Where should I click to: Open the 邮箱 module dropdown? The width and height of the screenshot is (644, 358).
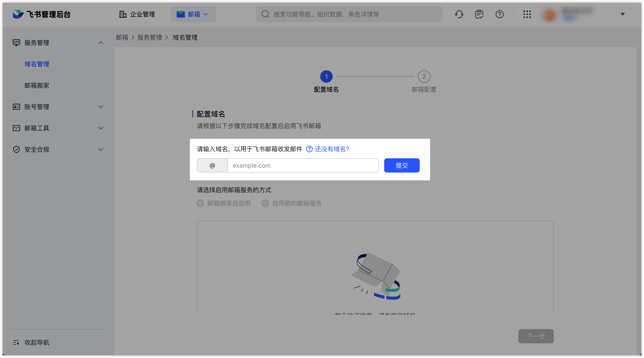pos(193,14)
